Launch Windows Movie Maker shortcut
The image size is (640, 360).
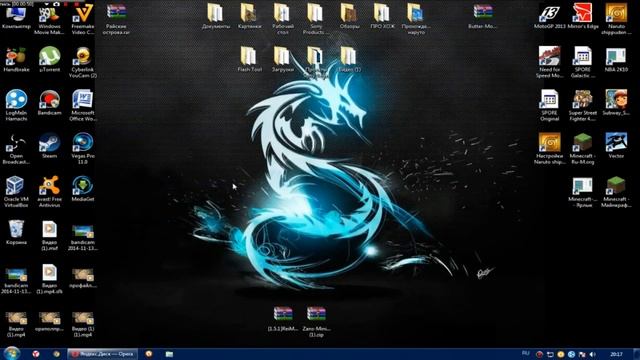click(49, 20)
